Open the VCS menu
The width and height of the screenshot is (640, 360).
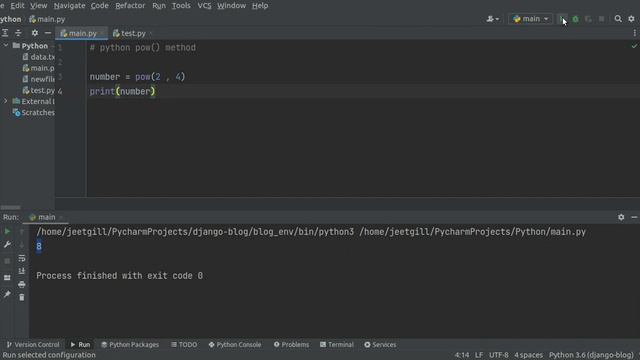coord(204,6)
